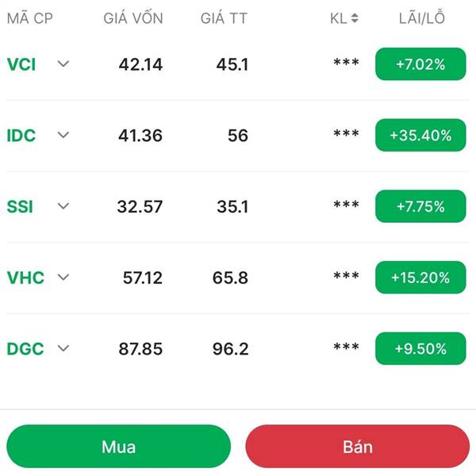Screen dimensions: 476x476
Task: Select the GIÁ VỐN column header
Action: click(133, 17)
